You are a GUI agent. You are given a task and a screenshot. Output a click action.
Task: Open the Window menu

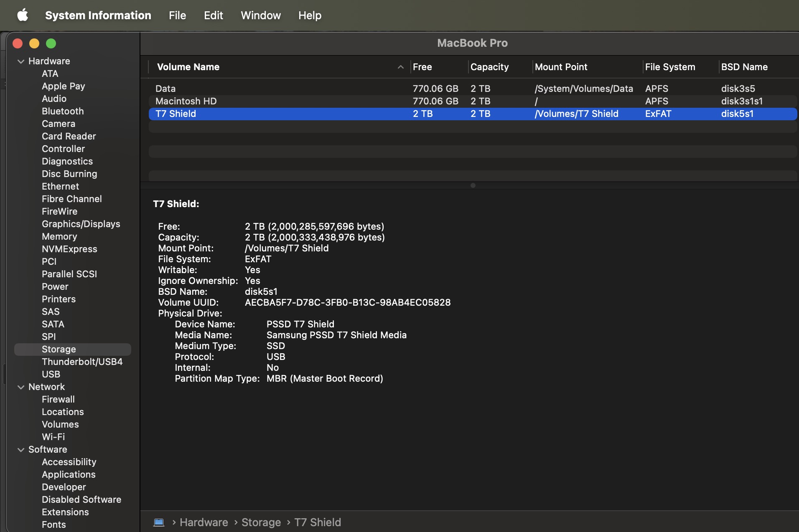260,15
